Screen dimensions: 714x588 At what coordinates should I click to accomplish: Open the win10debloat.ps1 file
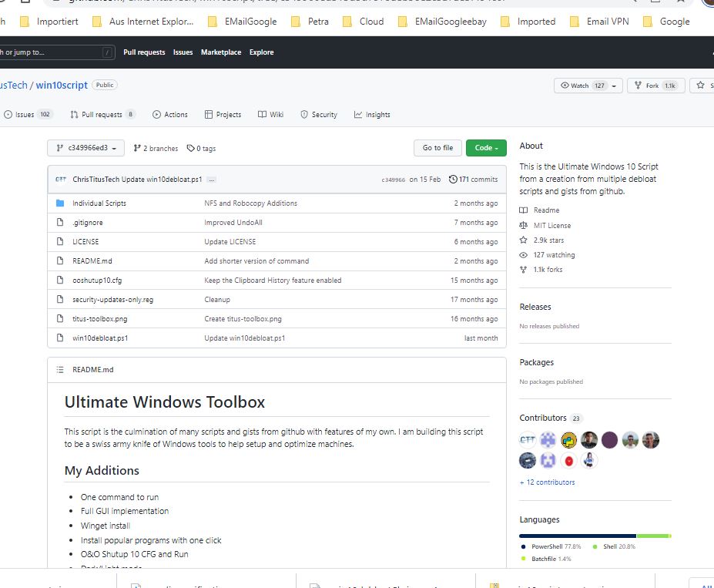click(100, 338)
